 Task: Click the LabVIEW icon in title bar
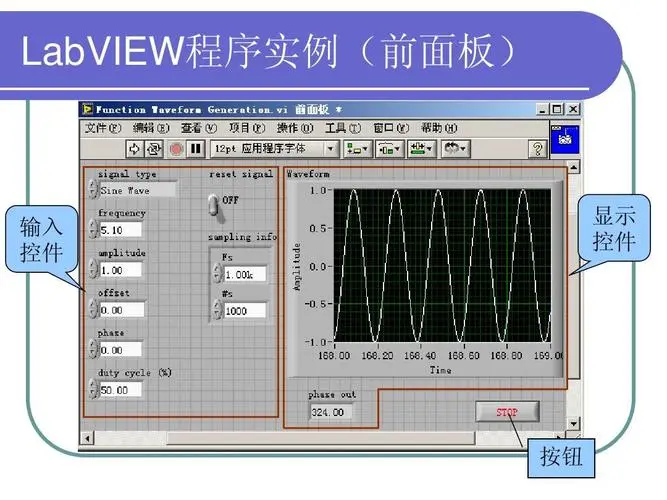88,109
